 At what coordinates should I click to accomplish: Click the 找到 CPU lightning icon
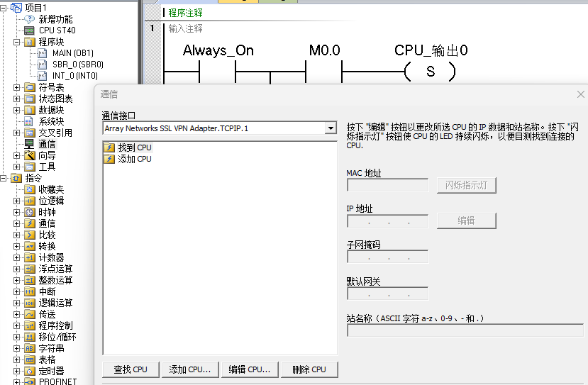[109, 147]
